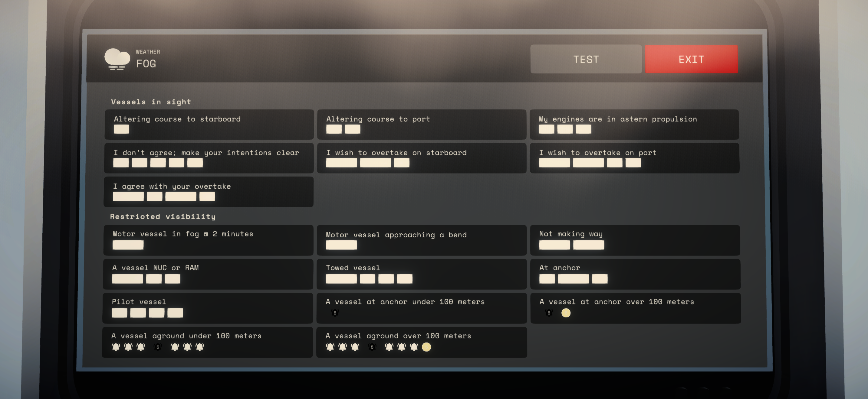Choose the 'Pilot vessel' signal
This screenshot has width=868, height=399.
208,308
